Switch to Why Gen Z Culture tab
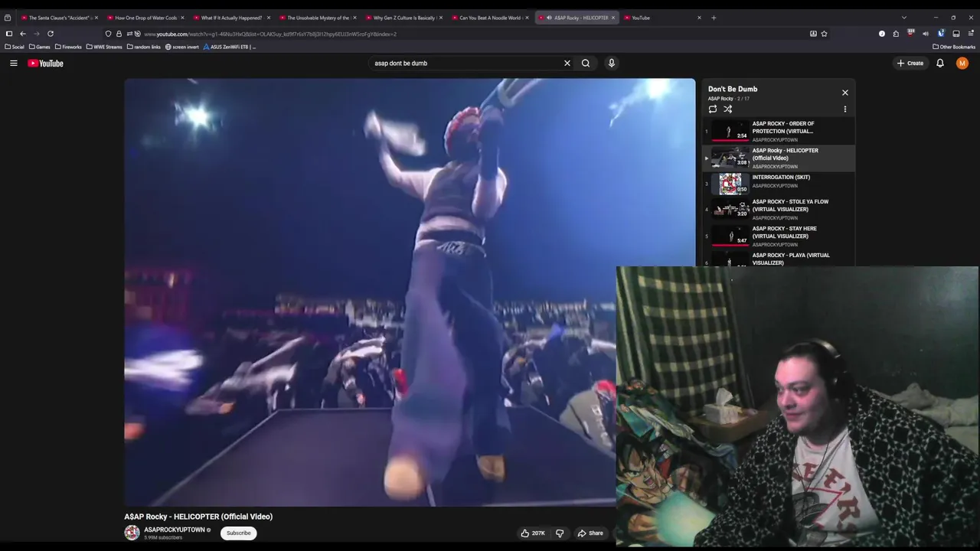Image resolution: width=980 pixels, height=551 pixels. [403, 18]
